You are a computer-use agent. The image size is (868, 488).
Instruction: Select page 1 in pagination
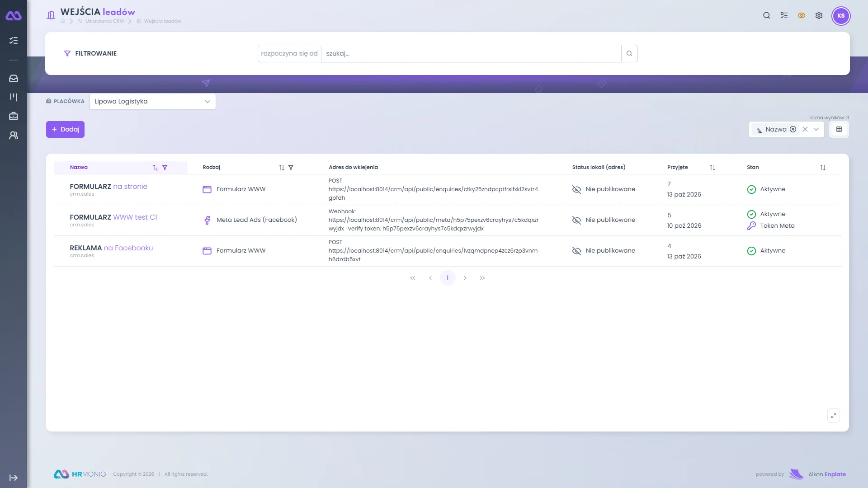[448, 278]
